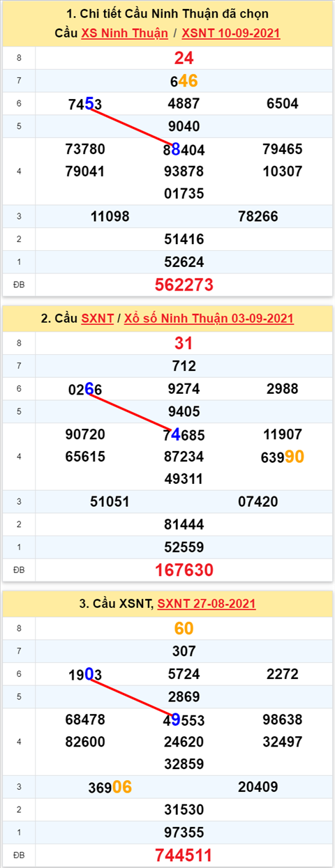The image size is (335, 868).
Task: Click number 2869
Action: (x=184, y=696)
